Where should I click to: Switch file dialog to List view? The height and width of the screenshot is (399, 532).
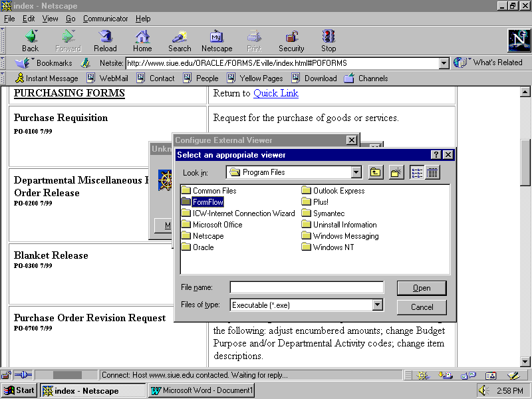coord(417,172)
